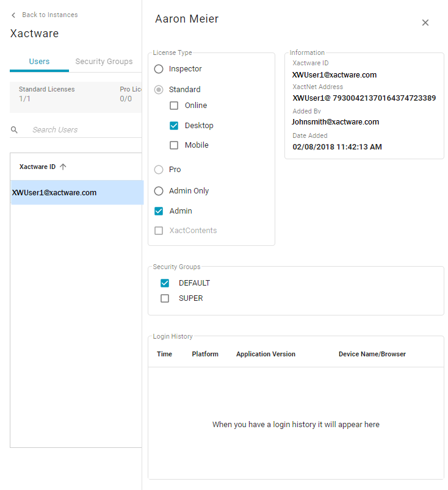Select the XWUser1@xactware.com user row
The width and height of the screenshot is (448, 490).
click(x=77, y=192)
